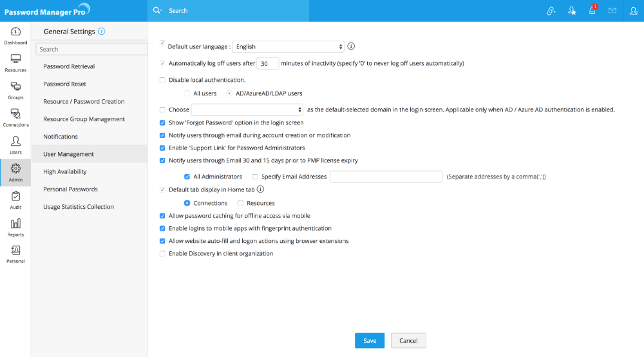Open the mail envelope icon

pos(612,10)
